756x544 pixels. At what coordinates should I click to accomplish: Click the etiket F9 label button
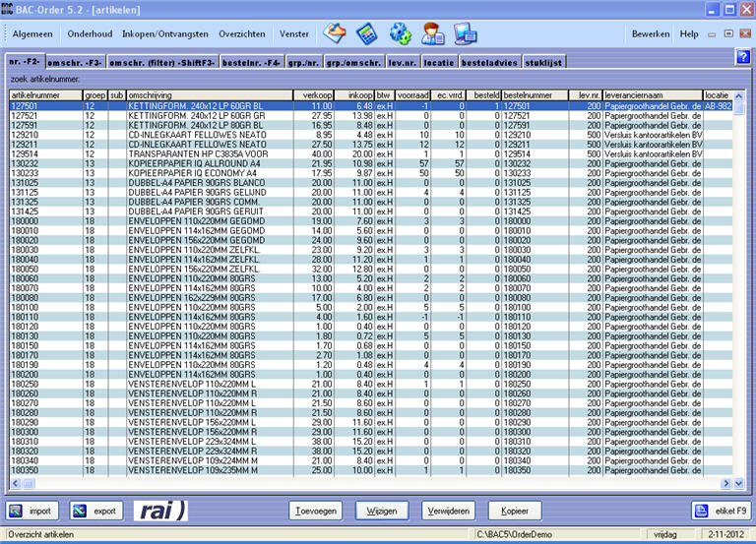point(720,511)
